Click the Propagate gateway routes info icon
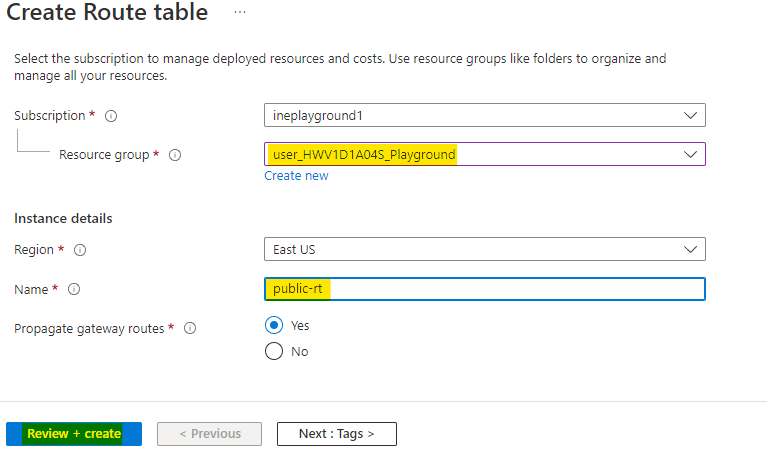This screenshot has width=767, height=451. pyautogui.click(x=190, y=328)
